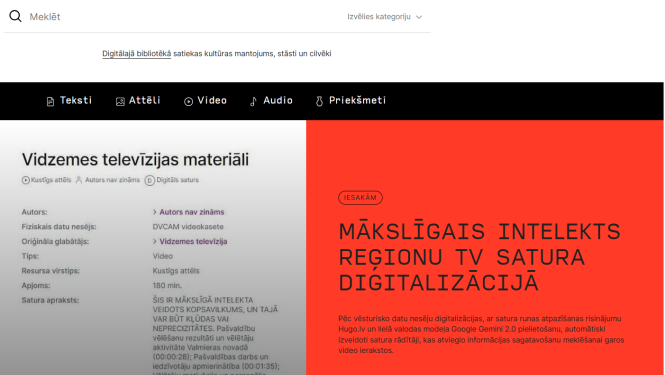The image size is (665, 375).
Task: Click the vase icon beside Priekšmeti
Action: [319, 101]
